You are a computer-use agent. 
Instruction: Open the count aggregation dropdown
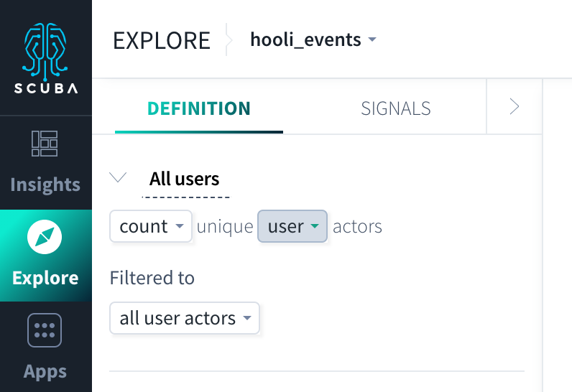(x=151, y=226)
